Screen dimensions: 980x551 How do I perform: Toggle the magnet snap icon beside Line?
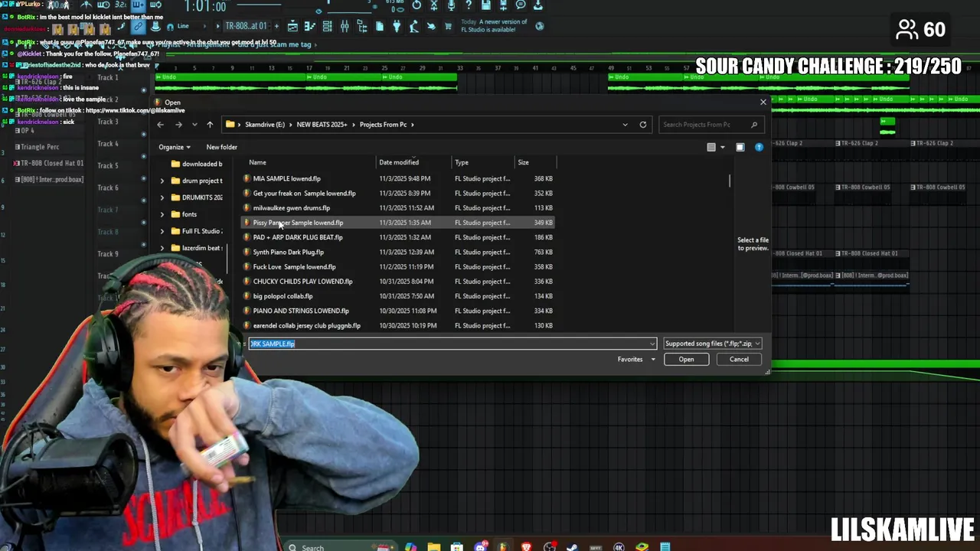coord(170,26)
